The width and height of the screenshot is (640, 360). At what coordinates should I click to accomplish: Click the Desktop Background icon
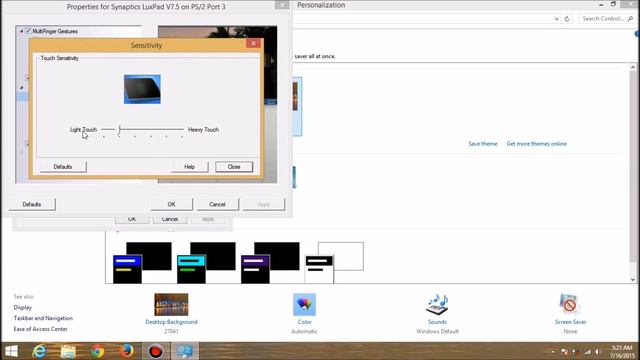click(171, 304)
